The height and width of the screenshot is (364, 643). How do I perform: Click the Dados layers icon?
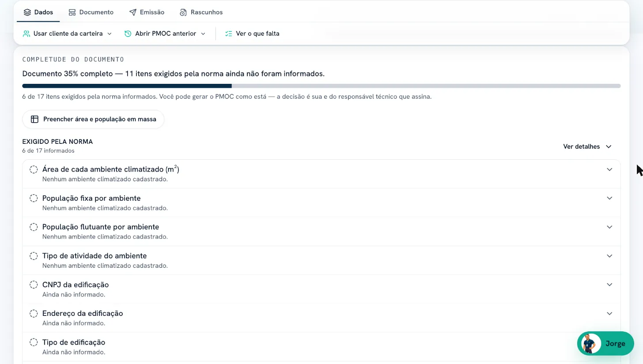[27, 12]
